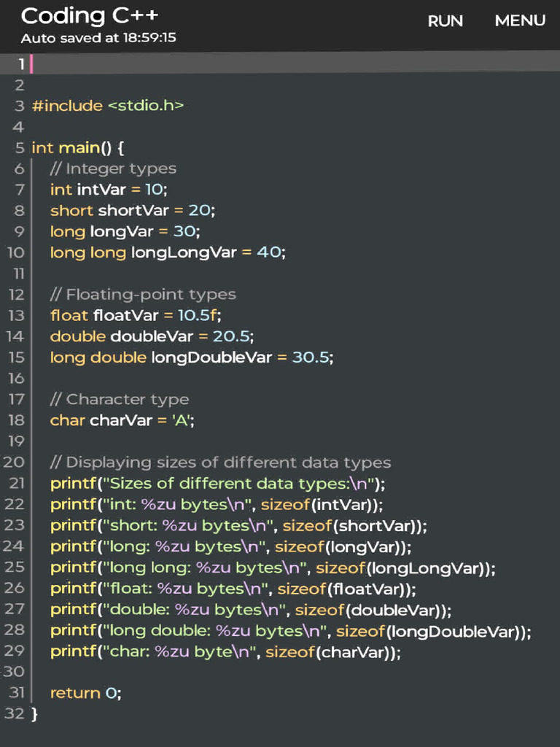Image resolution: width=560 pixels, height=747 pixels.
Task: Place cursor on return 0 line
Action: click(x=85, y=693)
